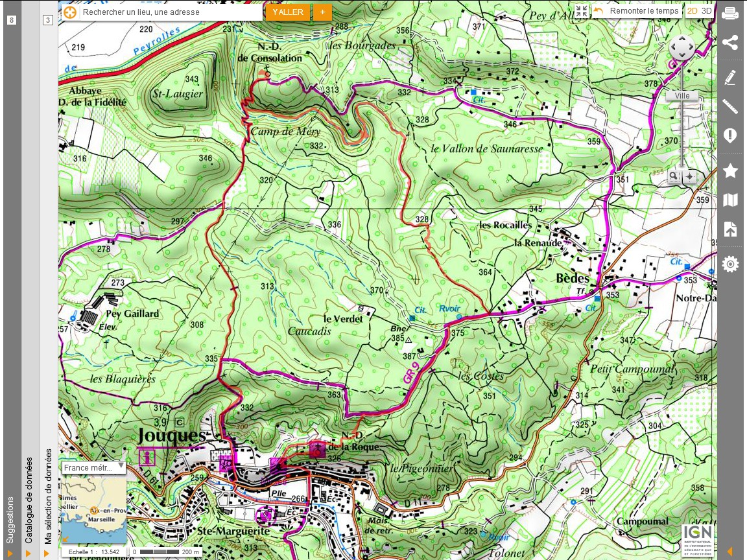Click the "Bèdes" place label on the map
Image resolution: width=747 pixels, height=560 pixels.
(573, 278)
